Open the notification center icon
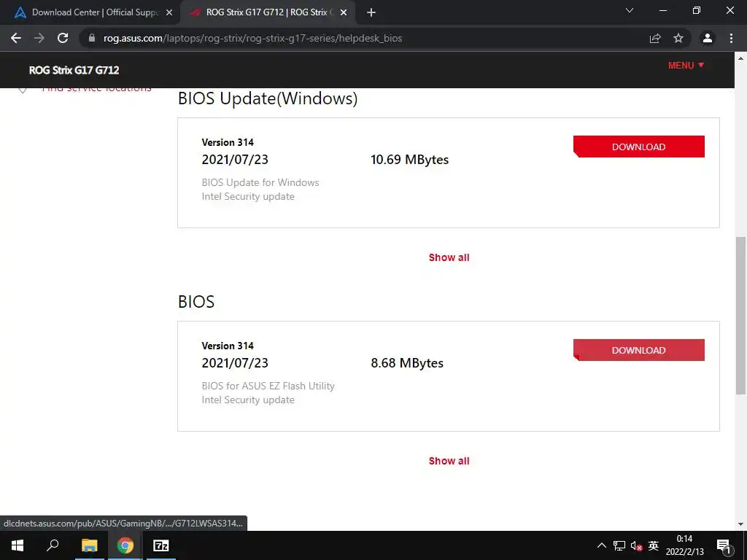 724,546
